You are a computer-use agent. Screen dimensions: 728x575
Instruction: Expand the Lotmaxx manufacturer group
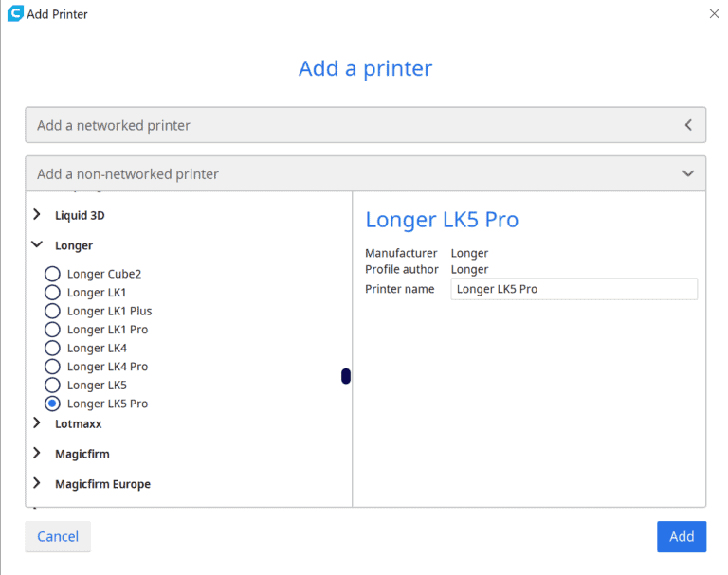click(x=37, y=422)
